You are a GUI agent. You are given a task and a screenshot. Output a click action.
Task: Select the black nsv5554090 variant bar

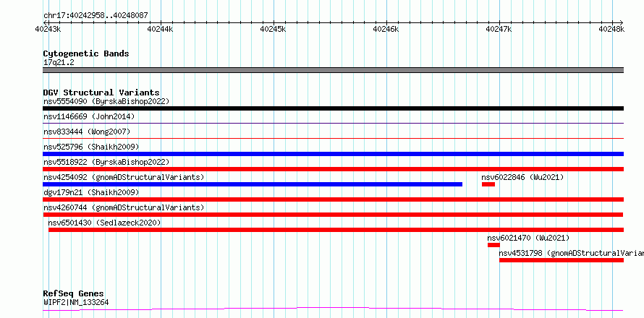(333, 108)
